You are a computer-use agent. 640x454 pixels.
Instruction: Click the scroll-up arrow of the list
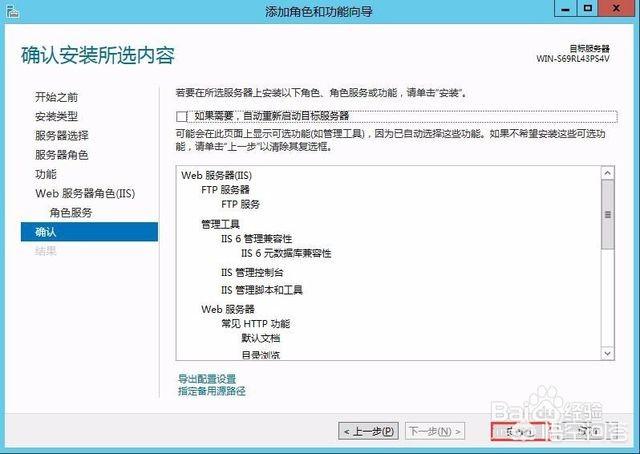click(x=607, y=173)
